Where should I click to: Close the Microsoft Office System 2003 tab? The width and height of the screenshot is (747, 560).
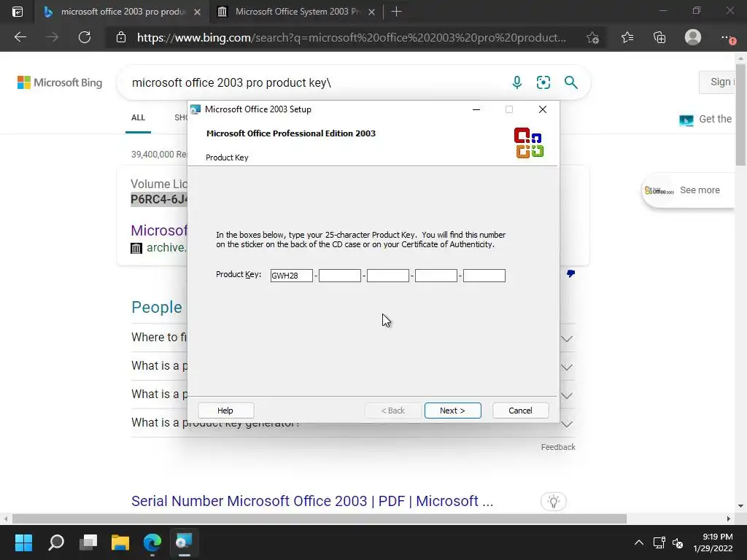(x=371, y=12)
